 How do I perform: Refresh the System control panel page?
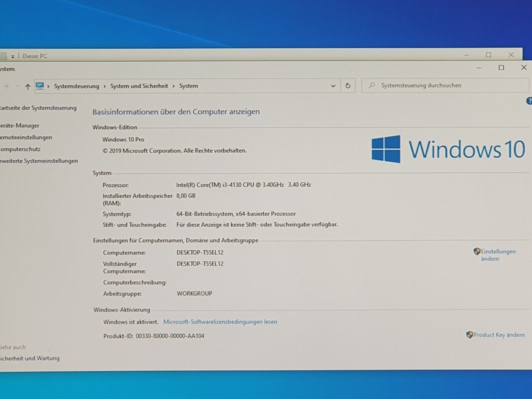348,86
